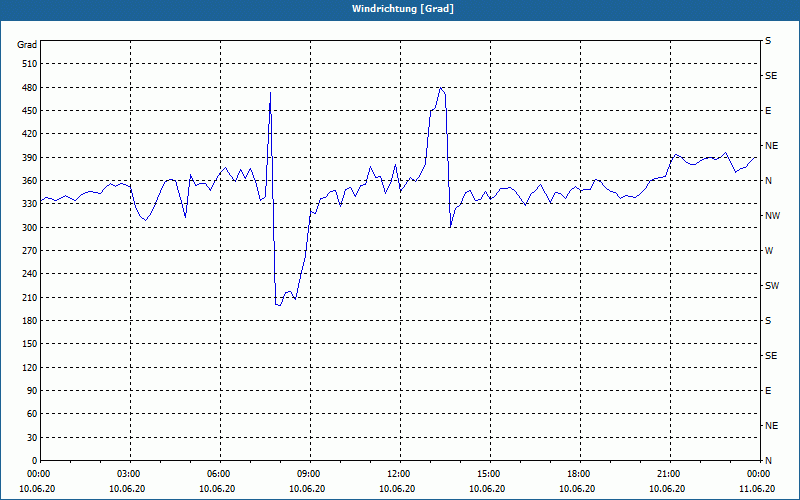Pick the 390 value on the degree axis
The image size is (800, 500).
[x=30, y=158]
